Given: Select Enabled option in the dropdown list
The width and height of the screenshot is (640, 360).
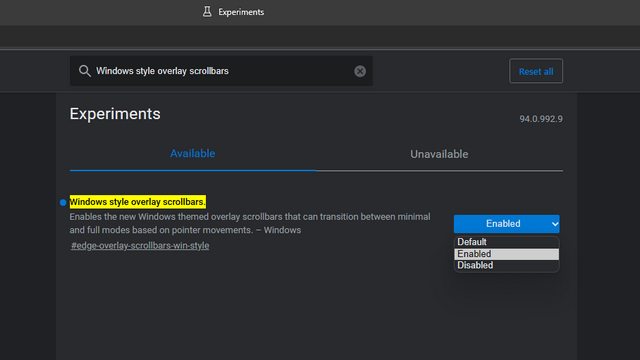Looking at the screenshot, I should pyautogui.click(x=507, y=254).
